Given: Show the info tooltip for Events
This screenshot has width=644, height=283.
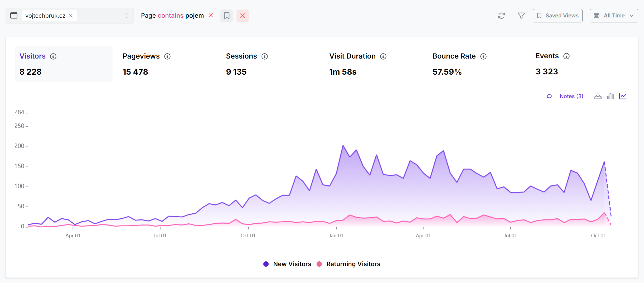Looking at the screenshot, I should click(x=566, y=56).
